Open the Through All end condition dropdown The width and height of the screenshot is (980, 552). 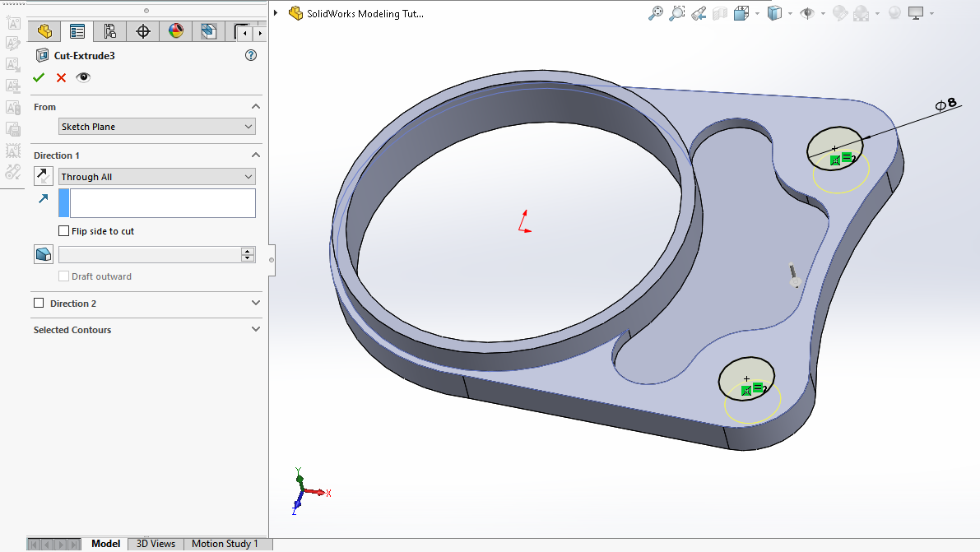tap(157, 177)
